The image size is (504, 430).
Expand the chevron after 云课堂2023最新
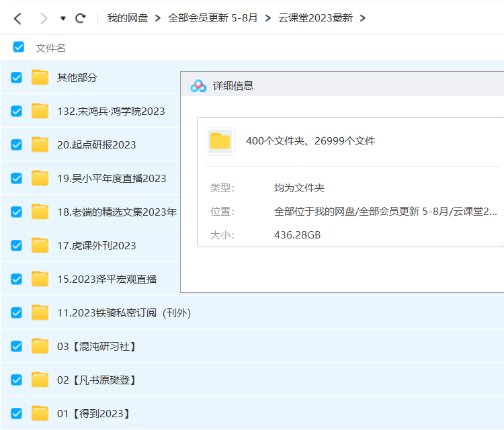363,18
